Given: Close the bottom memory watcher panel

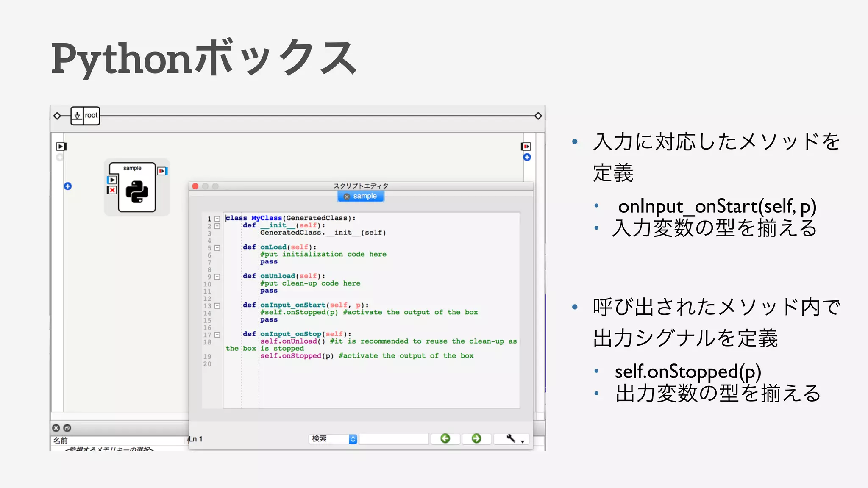Looking at the screenshot, I should point(56,428).
